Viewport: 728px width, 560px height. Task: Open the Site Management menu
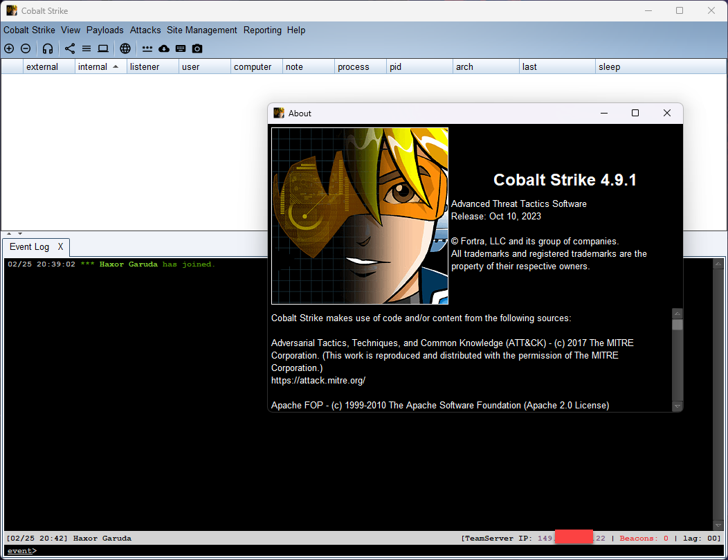[x=202, y=30]
